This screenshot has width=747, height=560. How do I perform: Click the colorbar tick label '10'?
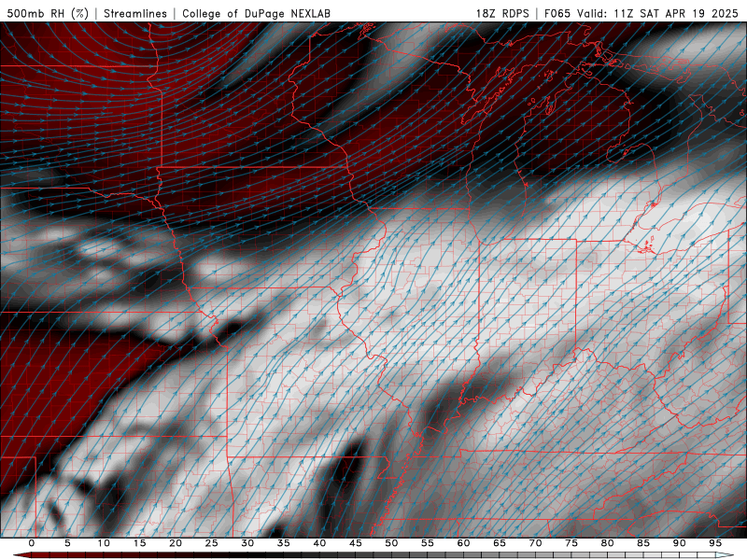click(104, 543)
